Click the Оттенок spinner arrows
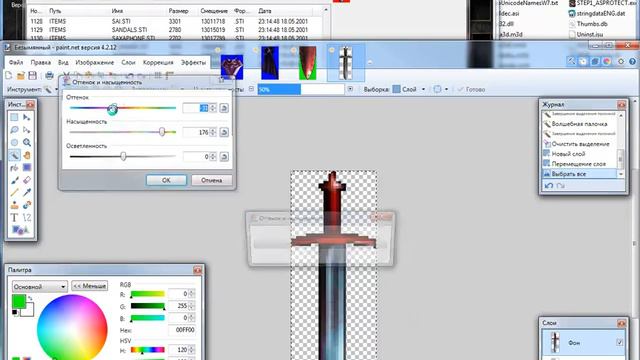640x360 pixels. click(x=213, y=108)
